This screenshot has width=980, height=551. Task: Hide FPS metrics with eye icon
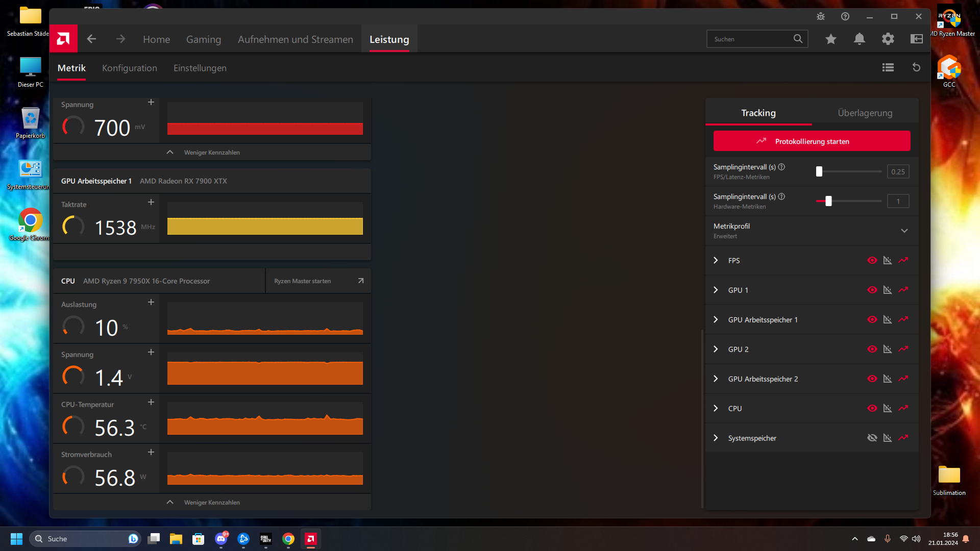tap(872, 260)
